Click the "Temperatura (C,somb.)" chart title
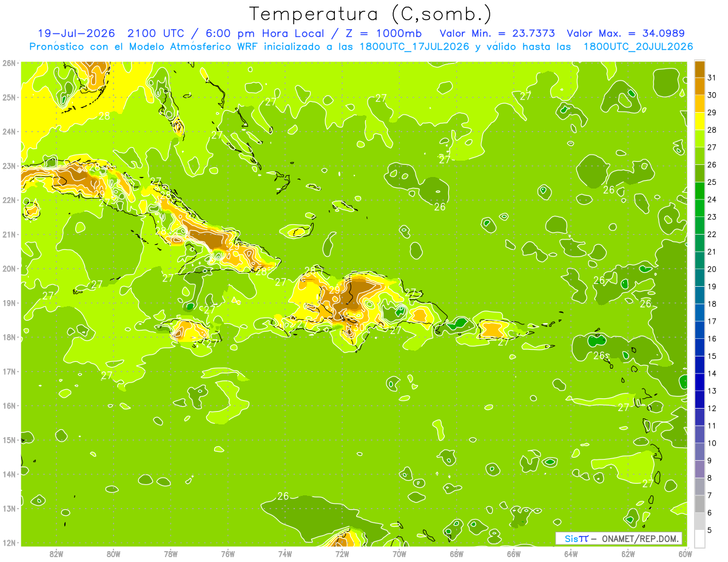Viewport: 728px width, 562px height. click(x=371, y=15)
